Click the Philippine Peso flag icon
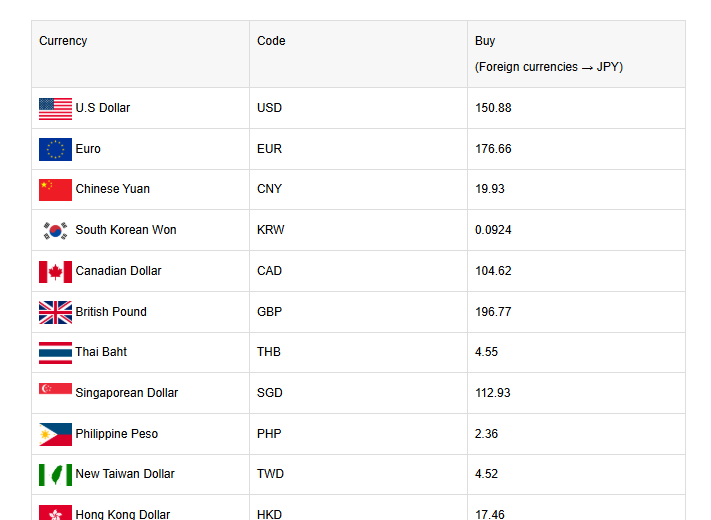711x520 pixels. (x=55, y=434)
